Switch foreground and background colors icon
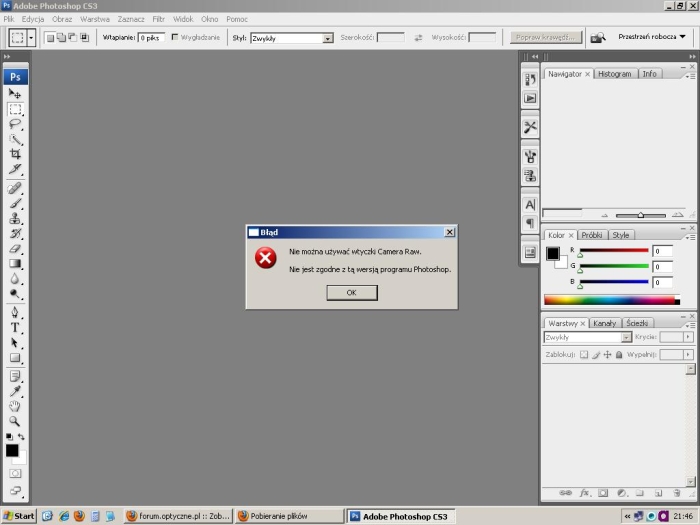The height and width of the screenshot is (525, 700). [21, 437]
